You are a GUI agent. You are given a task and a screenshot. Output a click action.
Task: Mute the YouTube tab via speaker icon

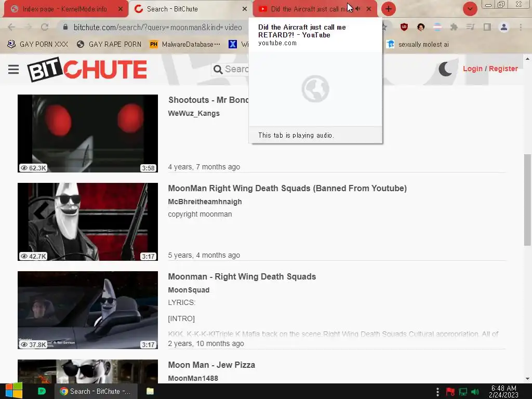pyautogui.click(x=357, y=9)
